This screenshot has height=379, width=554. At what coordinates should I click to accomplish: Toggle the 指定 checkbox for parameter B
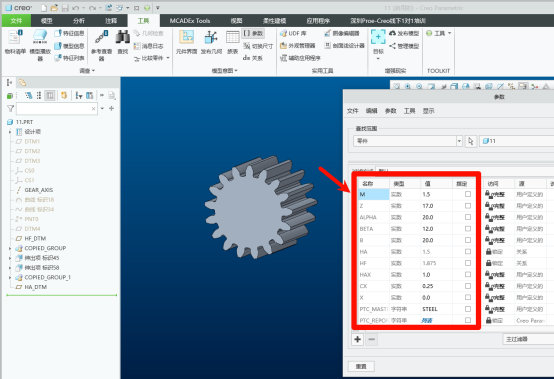click(x=468, y=240)
